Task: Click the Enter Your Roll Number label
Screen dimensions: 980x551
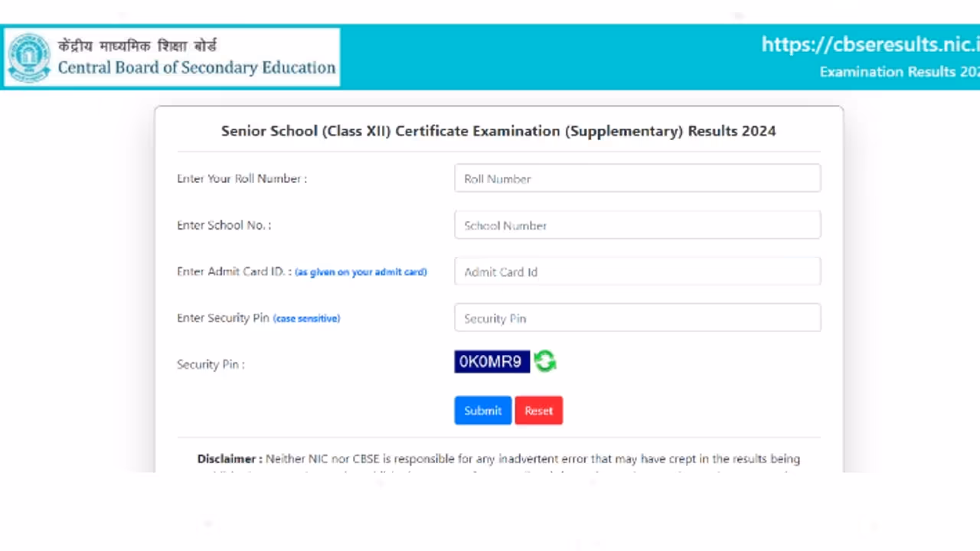Action: click(241, 178)
